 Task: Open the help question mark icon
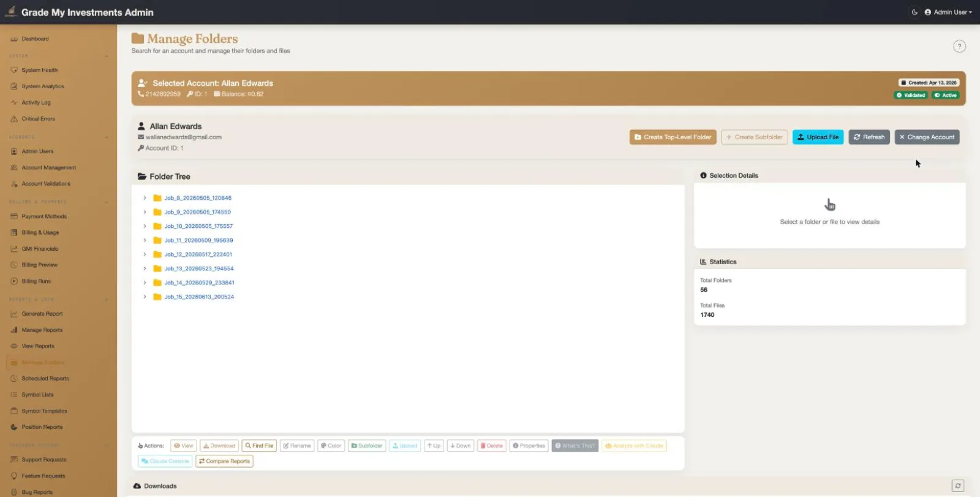959,47
